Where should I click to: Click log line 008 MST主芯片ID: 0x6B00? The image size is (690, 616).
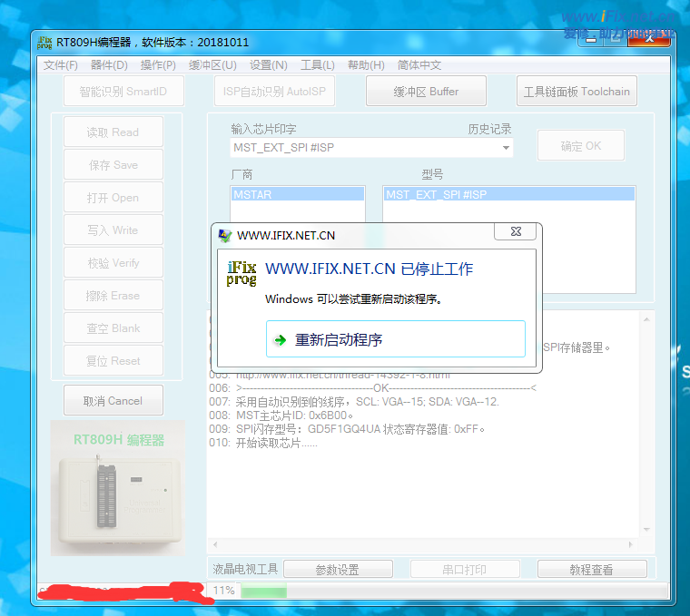click(281, 416)
